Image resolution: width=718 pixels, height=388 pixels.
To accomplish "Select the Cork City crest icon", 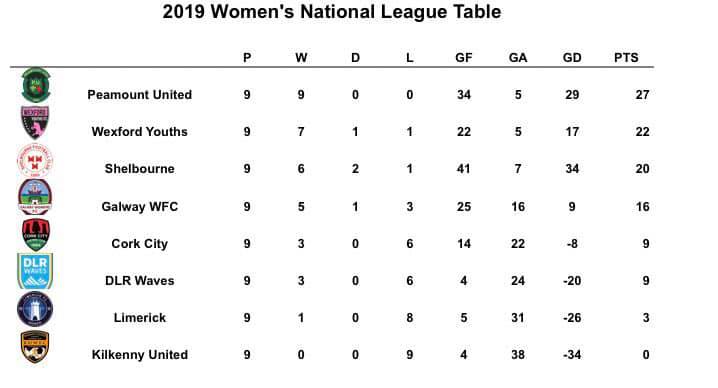I will click(x=36, y=235).
